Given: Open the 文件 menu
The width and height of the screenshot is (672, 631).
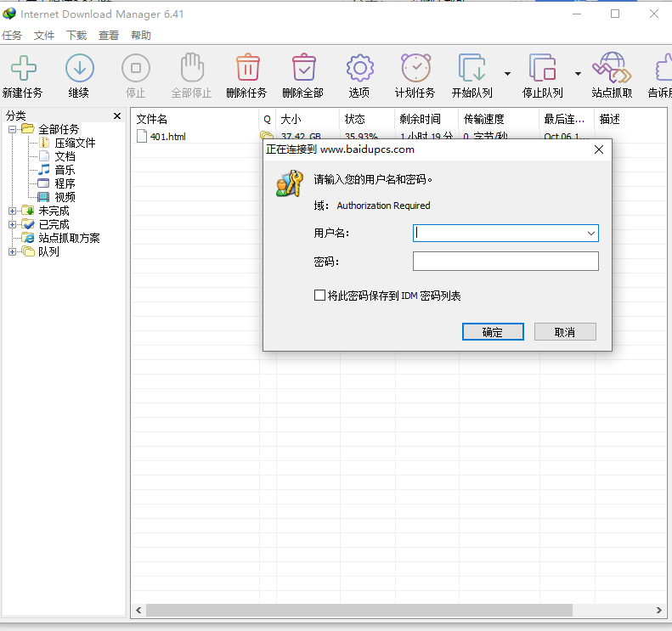Looking at the screenshot, I should click(x=44, y=36).
